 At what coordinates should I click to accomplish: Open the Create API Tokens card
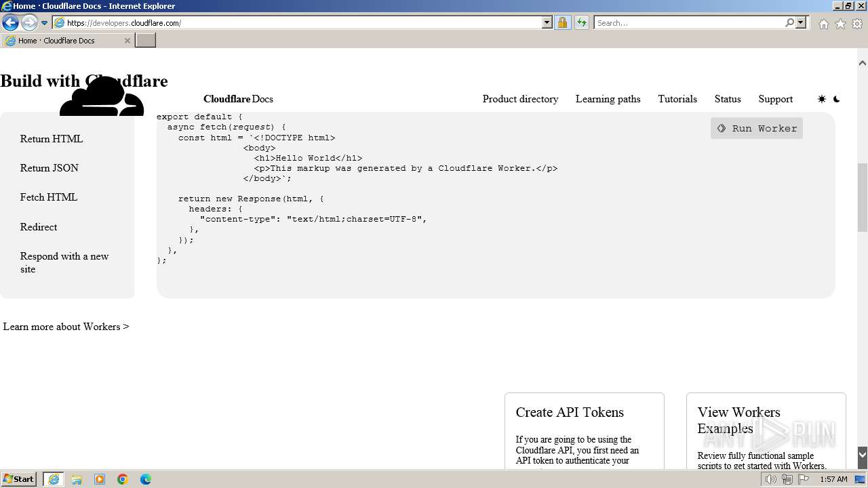tap(585, 430)
